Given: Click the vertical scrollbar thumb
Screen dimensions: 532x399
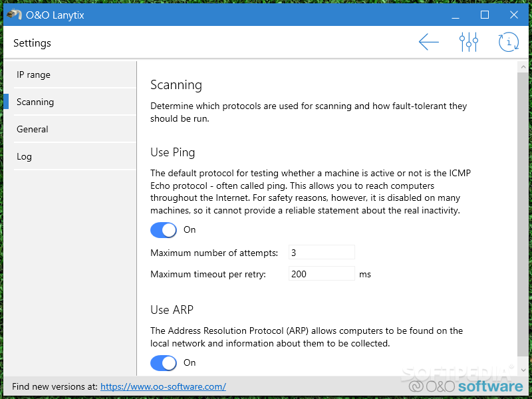Looking at the screenshot, I should (x=523, y=214).
